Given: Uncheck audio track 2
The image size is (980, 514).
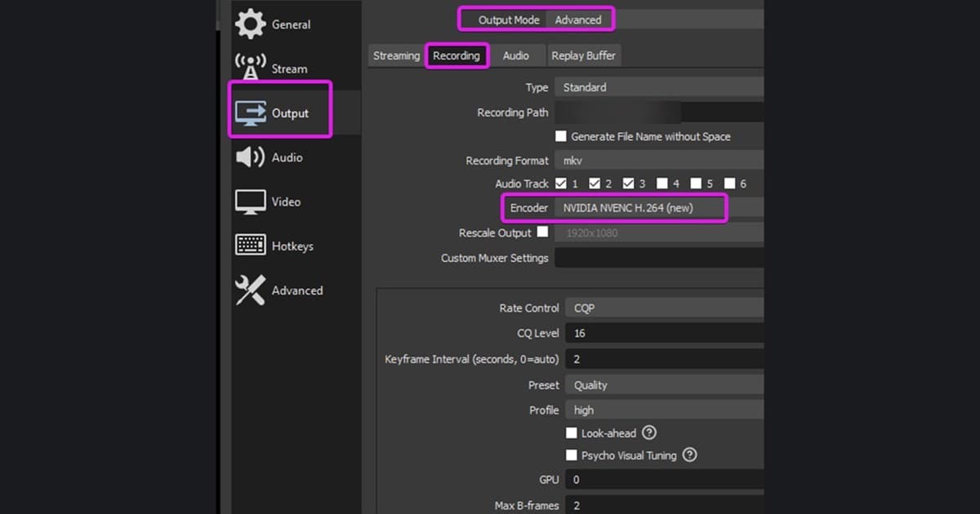Looking at the screenshot, I should [595, 184].
